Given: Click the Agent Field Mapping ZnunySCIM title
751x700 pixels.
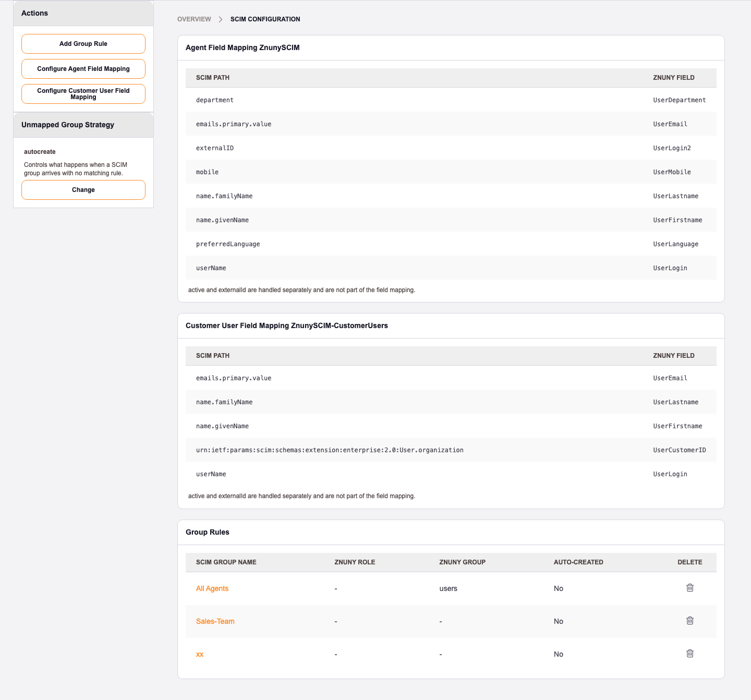Looking at the screenshot, I should coord(243,47).
